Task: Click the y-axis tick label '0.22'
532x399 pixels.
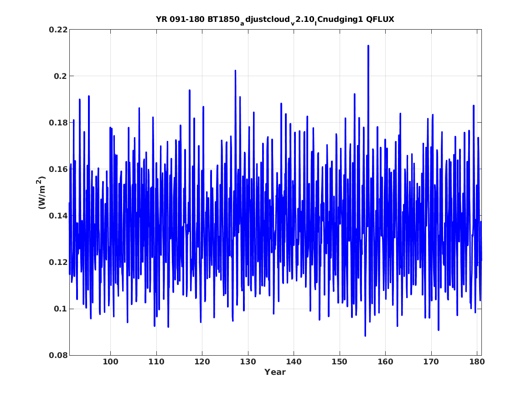Action: [58, 30]
